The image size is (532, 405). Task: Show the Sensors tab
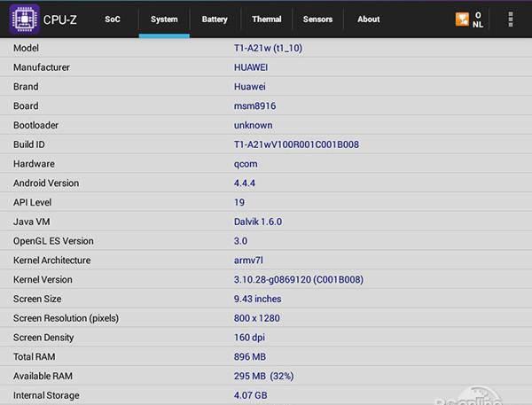[318, 19]
